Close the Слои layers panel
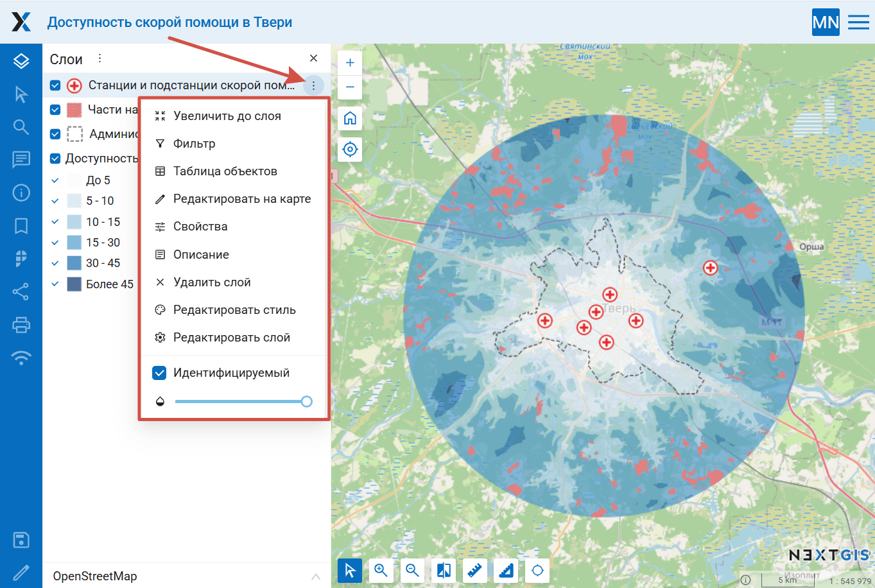875x588 pixels. [313, 58]
